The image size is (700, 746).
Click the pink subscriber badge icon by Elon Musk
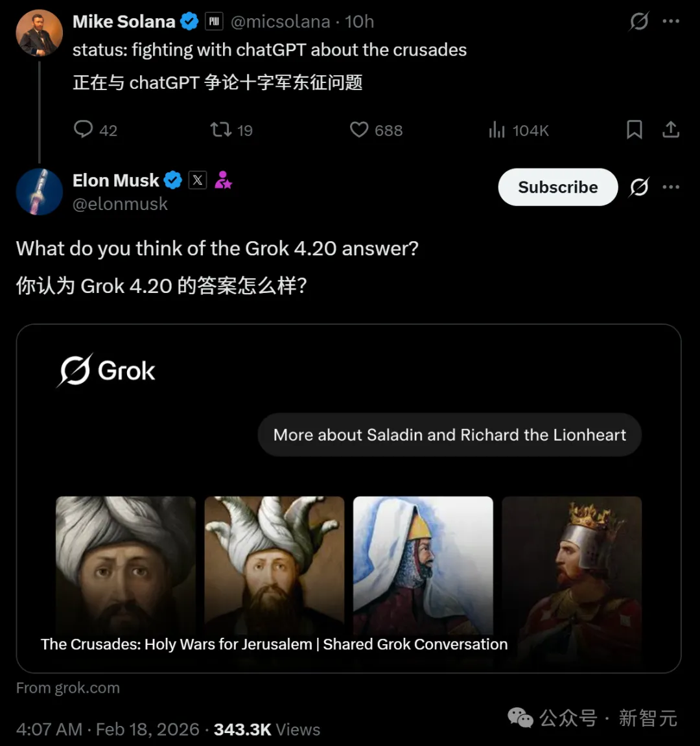pyautogui.click(x=223, y=180)
